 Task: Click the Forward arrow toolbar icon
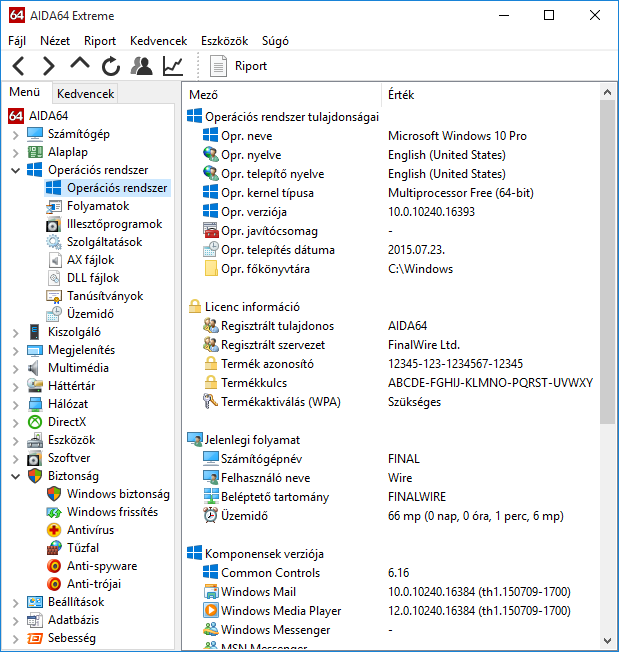[48, 66]
